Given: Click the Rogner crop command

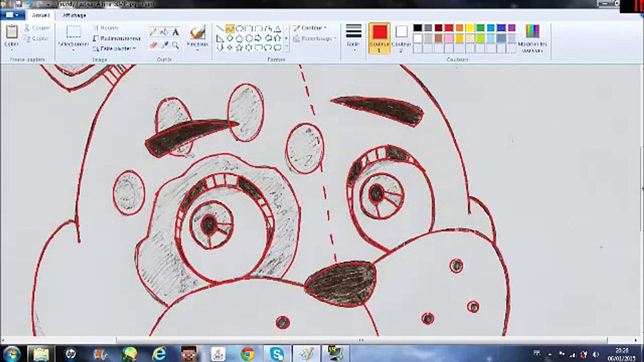Looking at the screenshot, I should 106,28.
